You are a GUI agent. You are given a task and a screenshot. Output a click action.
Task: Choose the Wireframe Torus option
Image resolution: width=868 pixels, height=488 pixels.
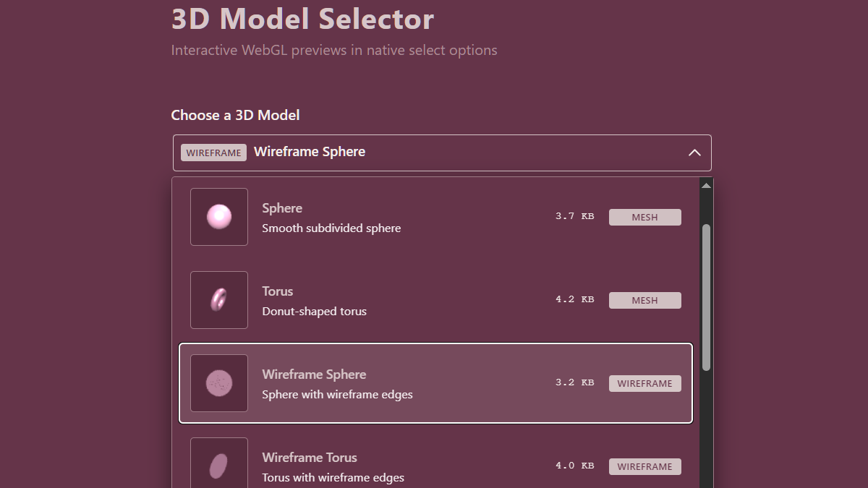435,463
